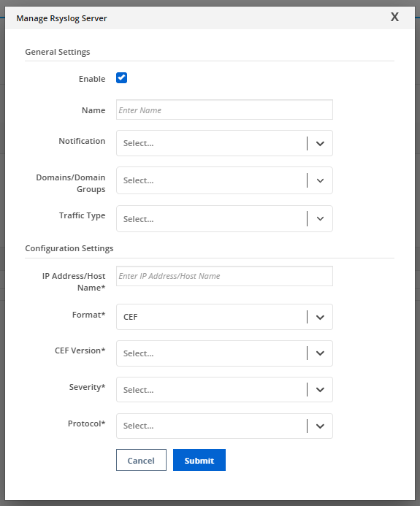This screenshot has height=506, width=420.
Task: Click the Format* label
Action: click(x=89, y=315)
